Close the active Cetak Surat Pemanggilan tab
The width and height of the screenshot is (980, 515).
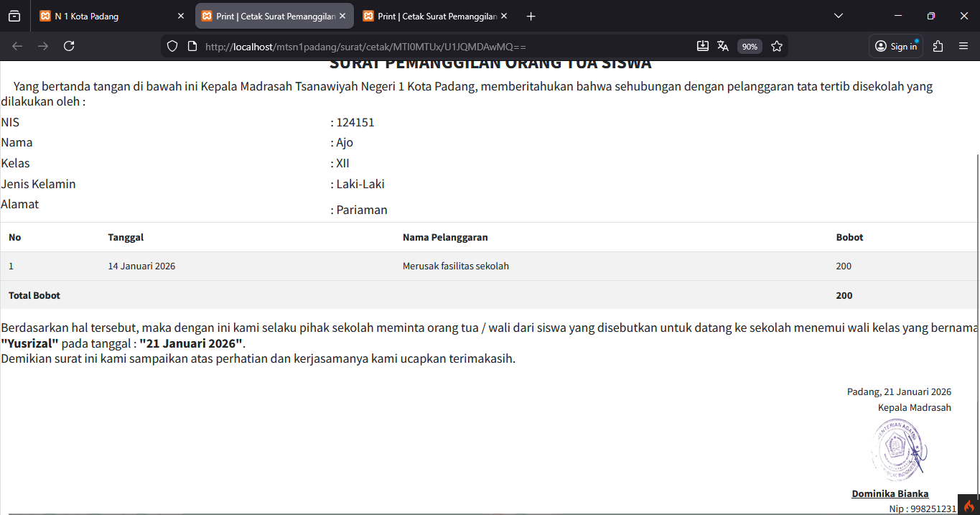(x=342, y=16)
